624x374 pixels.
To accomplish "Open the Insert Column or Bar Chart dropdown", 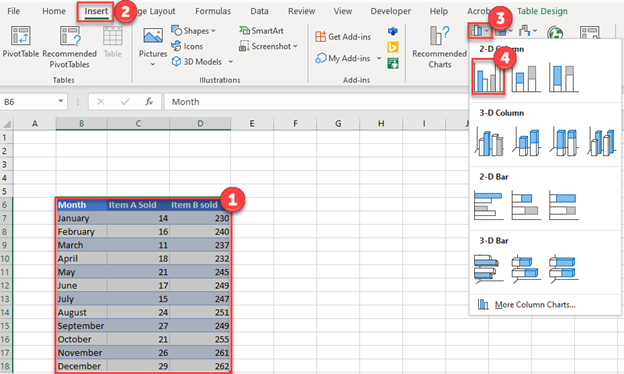I will point(480,31).
